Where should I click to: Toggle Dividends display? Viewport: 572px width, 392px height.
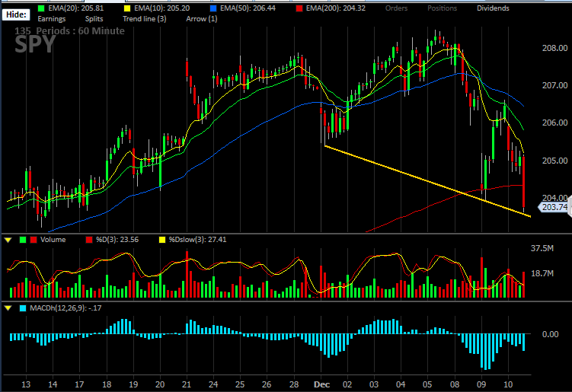click(x=493, y=8)
